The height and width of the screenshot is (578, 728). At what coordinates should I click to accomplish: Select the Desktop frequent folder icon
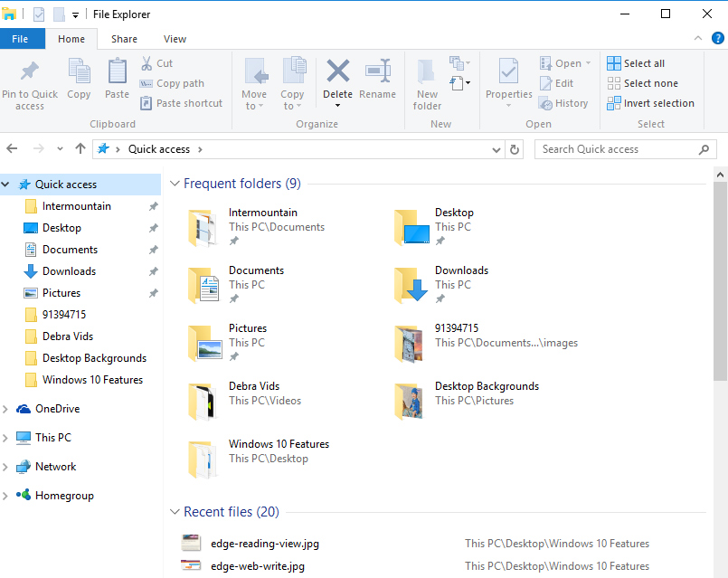tap(411, 227)
